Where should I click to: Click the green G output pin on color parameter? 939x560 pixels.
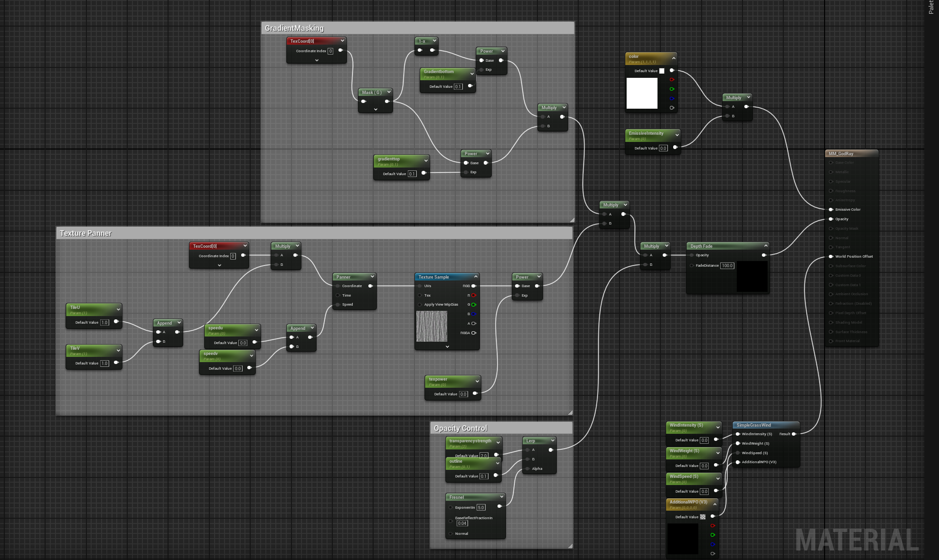tap(672, 89)
